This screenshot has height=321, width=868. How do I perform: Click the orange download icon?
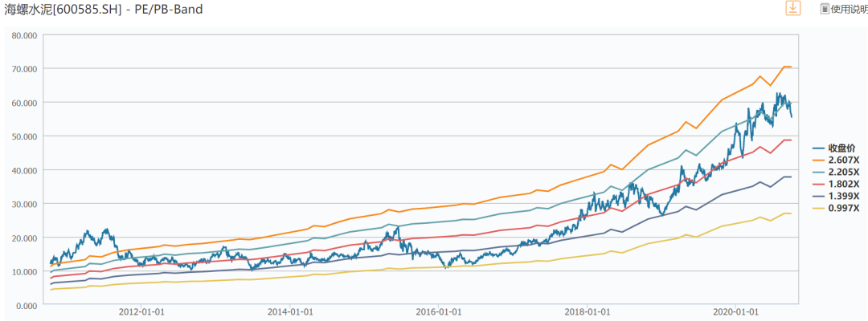(x=793, y=8)
